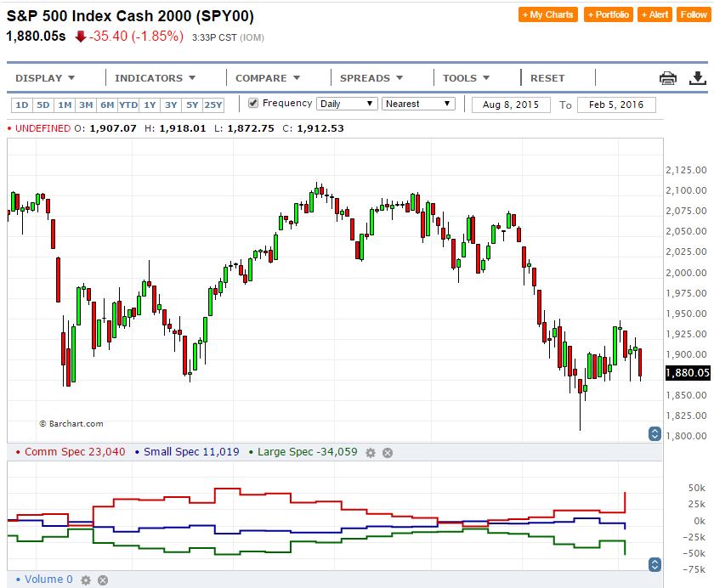
Task: Open the DISPLAY menu
Action: [x=45, y=78]
